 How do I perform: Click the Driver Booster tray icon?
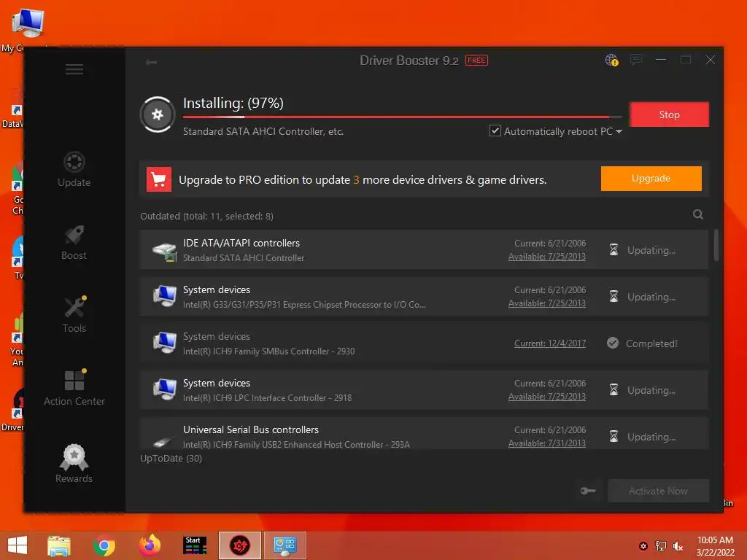pos(643,546)
